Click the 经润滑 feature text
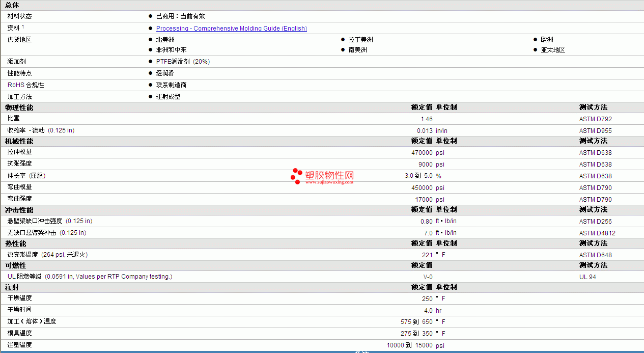This screenshot has width=644, height=353. tap(165, 73)
